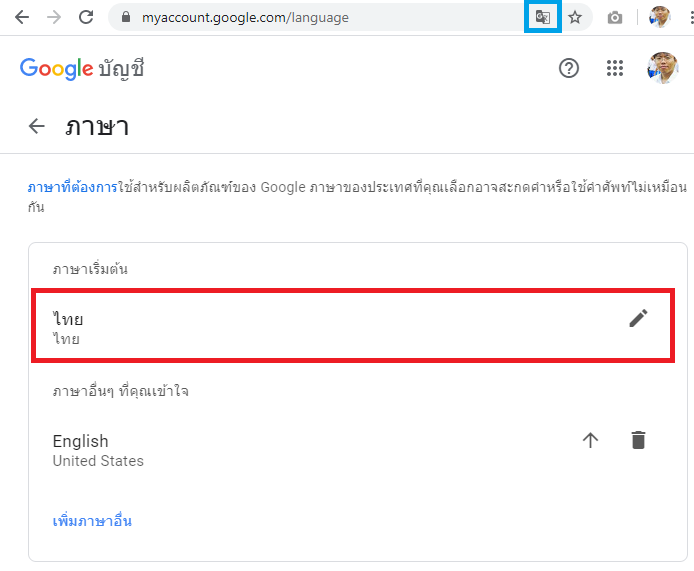694x571 pixels.
Task: Move English up with the arrow
Action: (x=590, y=440)
